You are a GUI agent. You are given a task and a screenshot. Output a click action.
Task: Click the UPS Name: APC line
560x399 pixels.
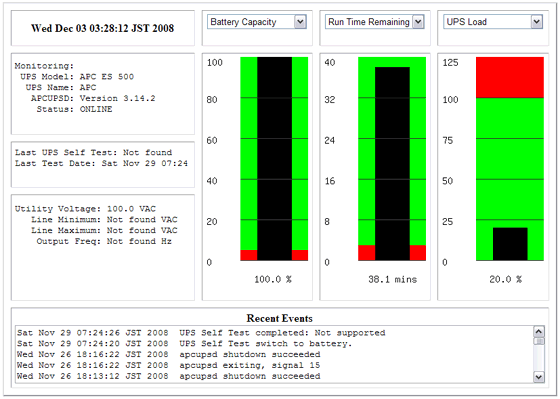coord(61,88)
